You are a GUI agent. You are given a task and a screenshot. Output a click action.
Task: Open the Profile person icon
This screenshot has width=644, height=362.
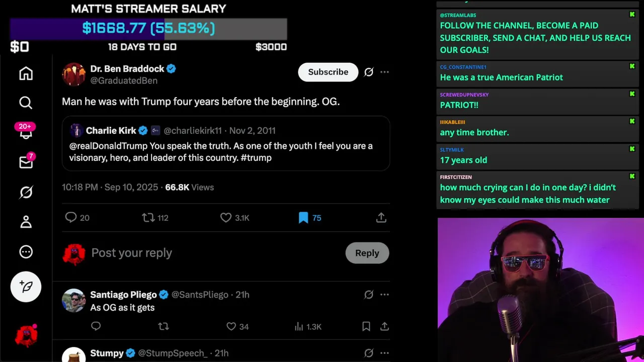coord(26,222)
